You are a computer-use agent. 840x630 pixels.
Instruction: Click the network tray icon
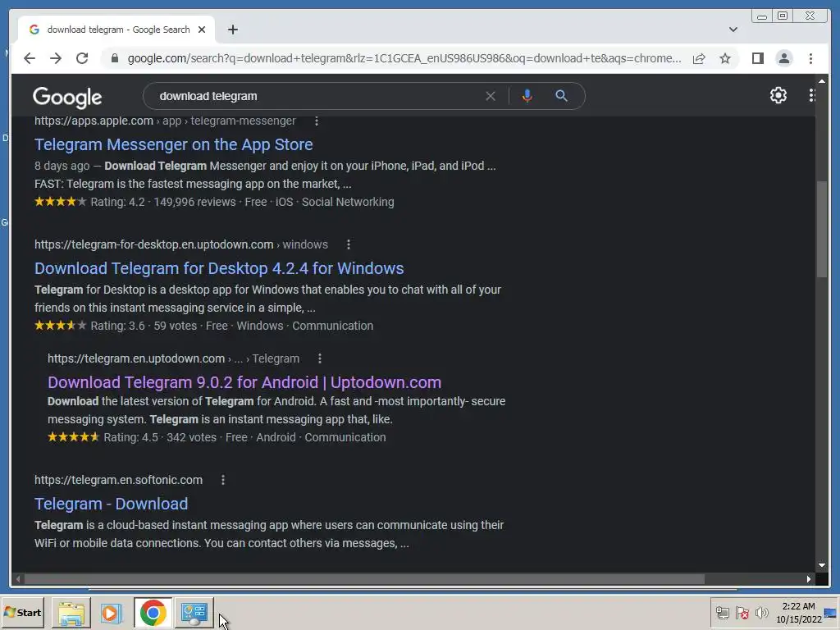(723, 612)
